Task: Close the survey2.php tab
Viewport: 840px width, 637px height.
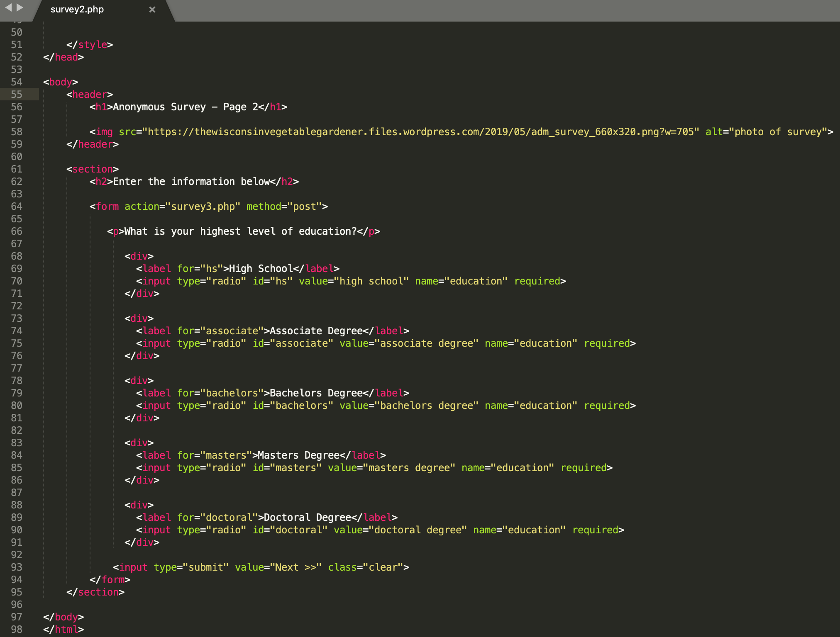Action: click(152, 10)
